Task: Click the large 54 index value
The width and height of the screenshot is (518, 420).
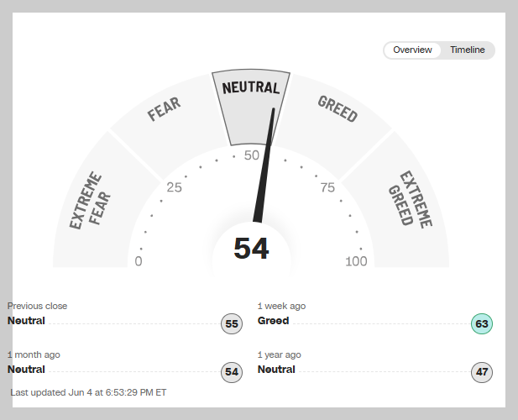Action: coord(251,249)
